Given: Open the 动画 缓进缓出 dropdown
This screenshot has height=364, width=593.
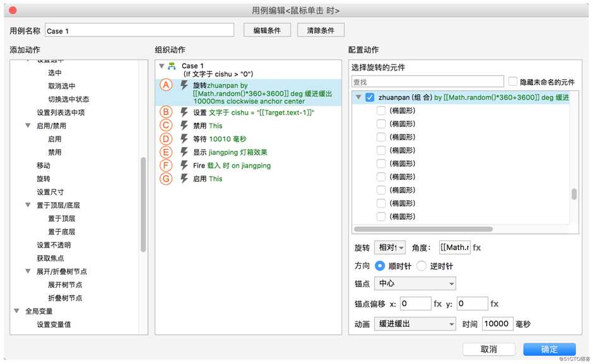Looking at the screenshot, I should pyautogui.click(x=414, y=324).
